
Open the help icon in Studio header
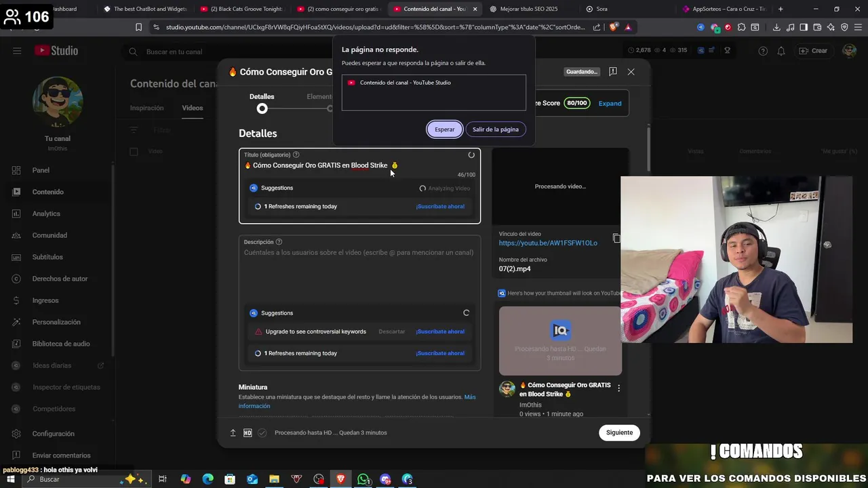point(763,51)
